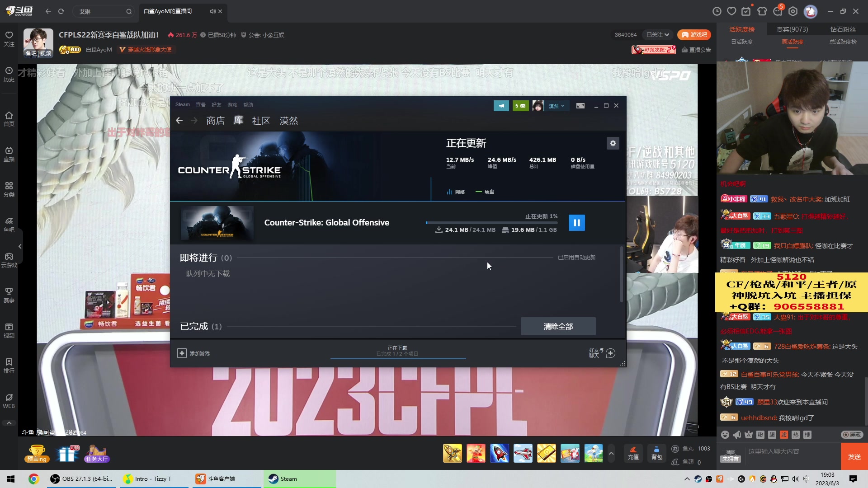Open the Douyu history clock icon

click(717, 11)
